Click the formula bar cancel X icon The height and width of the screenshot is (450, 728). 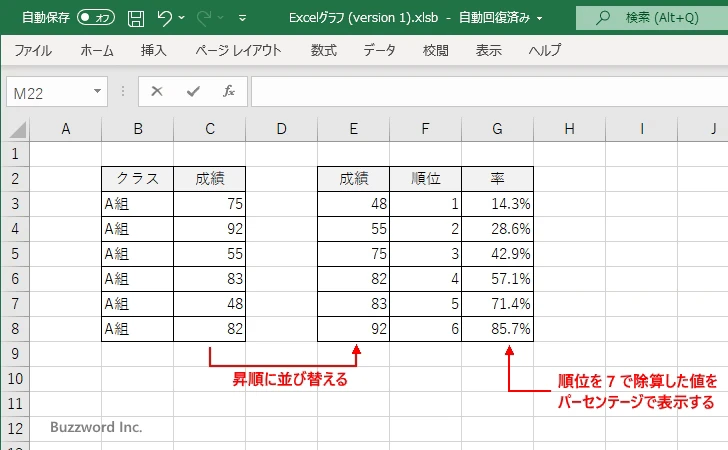tap(156, 91)
